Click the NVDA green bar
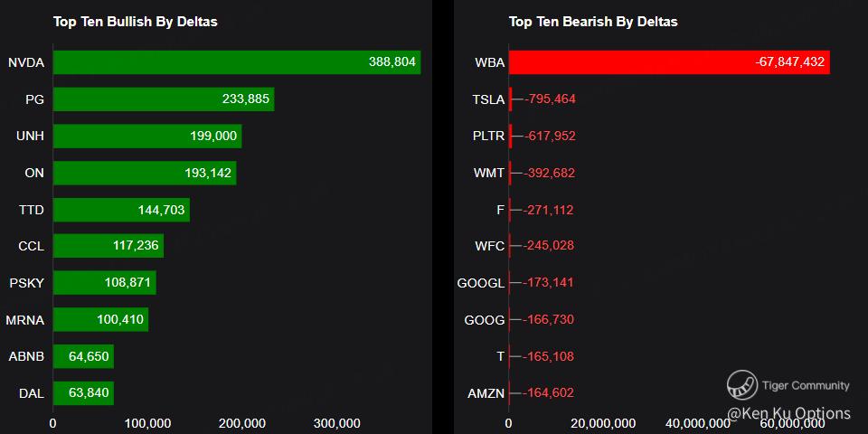Screen dimensions: 868x434 click(x=236, y=62)
